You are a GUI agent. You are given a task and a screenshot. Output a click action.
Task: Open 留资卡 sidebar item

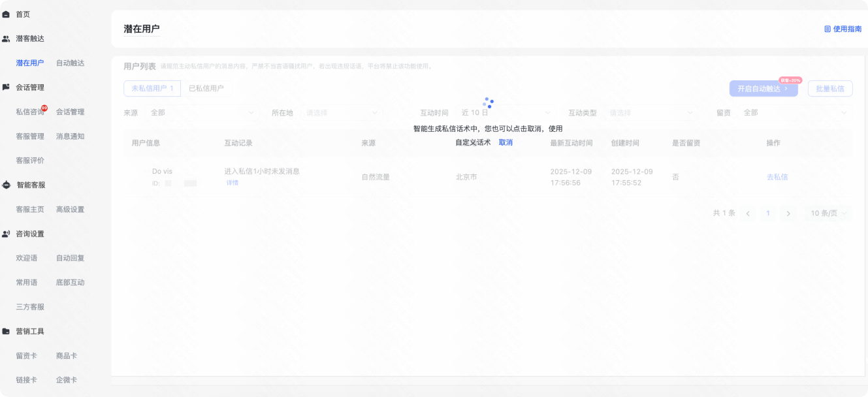pyautogui.click(x=27, y=356)
